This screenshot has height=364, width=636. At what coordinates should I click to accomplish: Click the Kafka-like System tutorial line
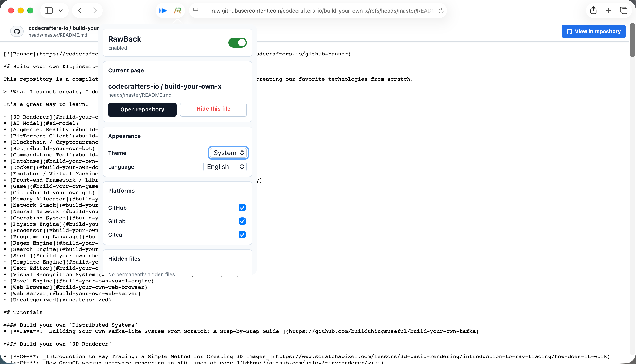coord(241,331)
